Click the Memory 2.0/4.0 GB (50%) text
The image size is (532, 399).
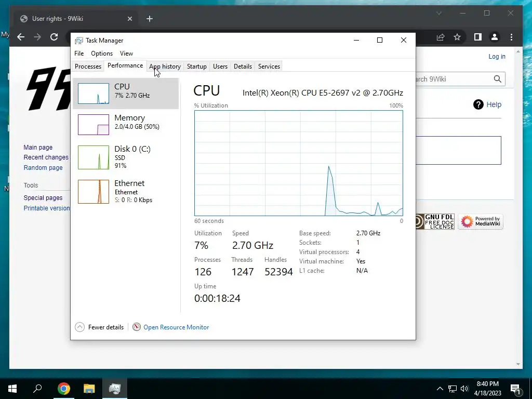coord(137,127)
